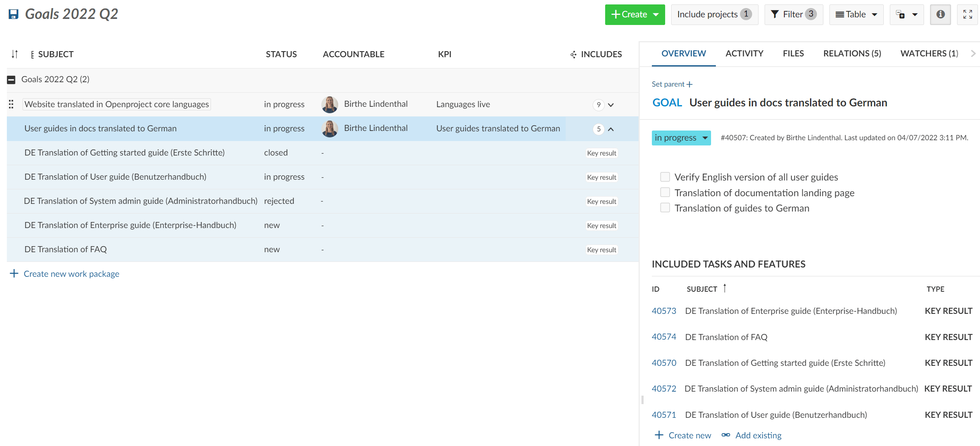Viewport: 980px width, 446px height.
Task: Click the STATUS column header
Action: pos(281,54)
